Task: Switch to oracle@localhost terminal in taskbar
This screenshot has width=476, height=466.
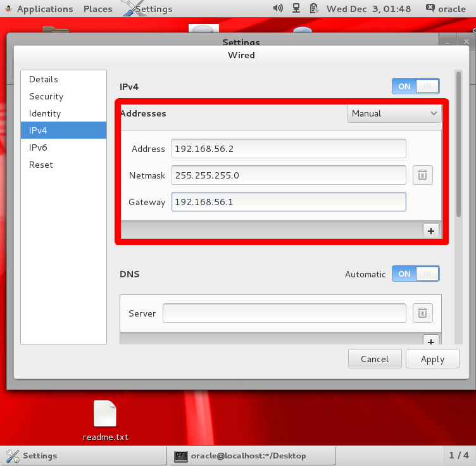Action: click(x=252, y=456)
